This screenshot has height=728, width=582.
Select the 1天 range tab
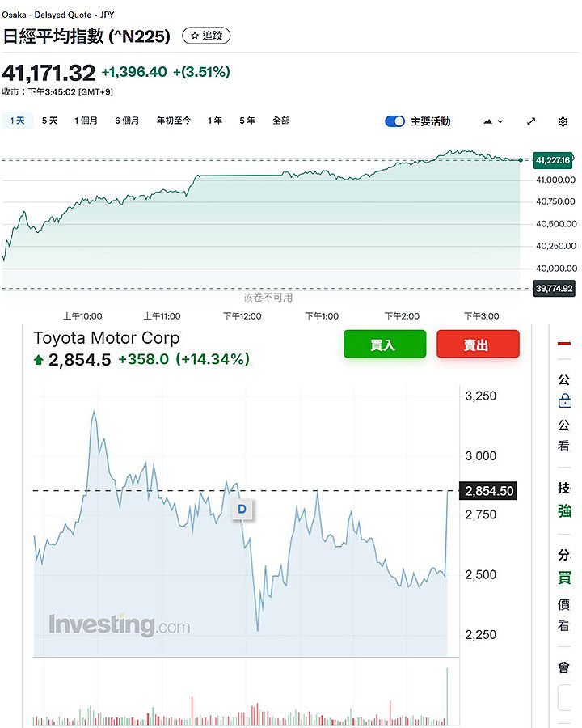[17, 121]
